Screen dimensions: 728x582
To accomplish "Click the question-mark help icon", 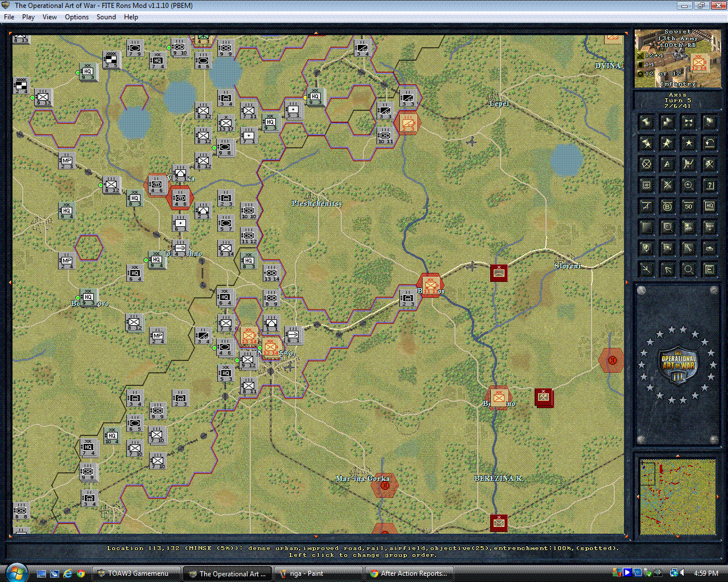I will (709, 186).
